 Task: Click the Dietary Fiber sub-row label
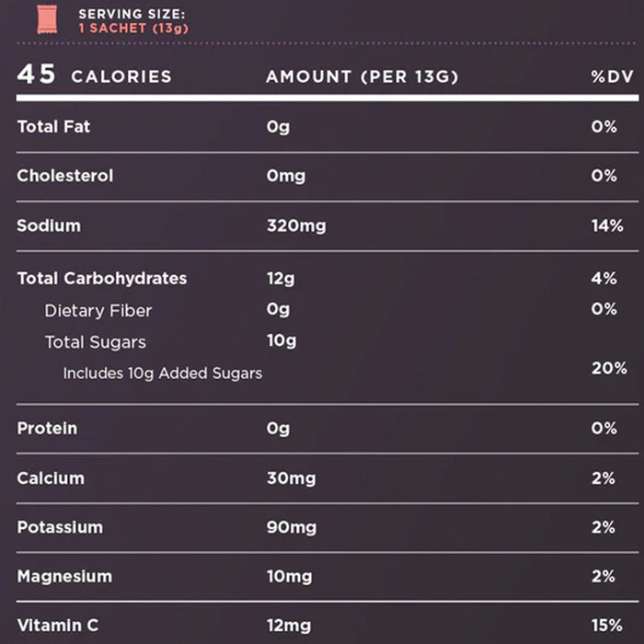pos(98,311)
